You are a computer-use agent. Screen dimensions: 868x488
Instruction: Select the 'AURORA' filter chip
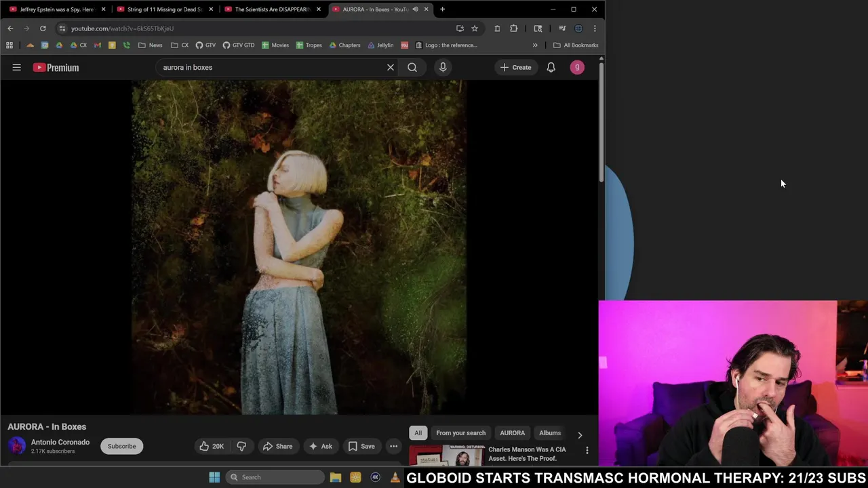click(512, 433)
